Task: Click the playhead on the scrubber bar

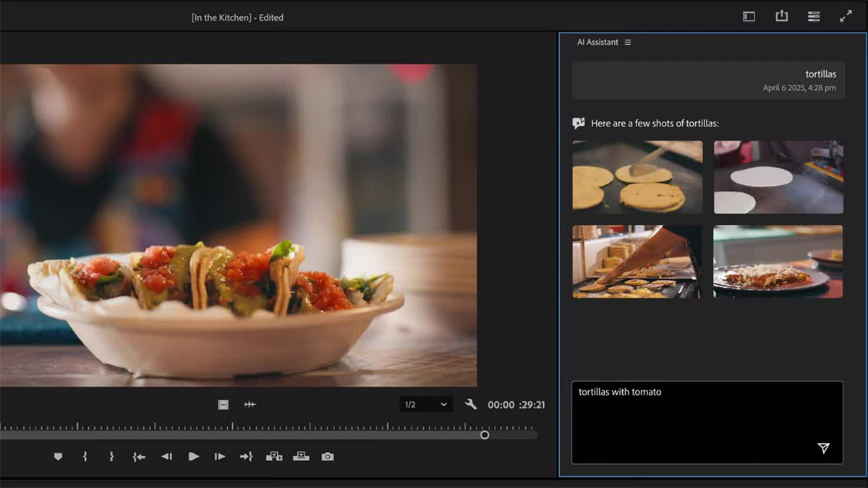Action: (485, 435)
